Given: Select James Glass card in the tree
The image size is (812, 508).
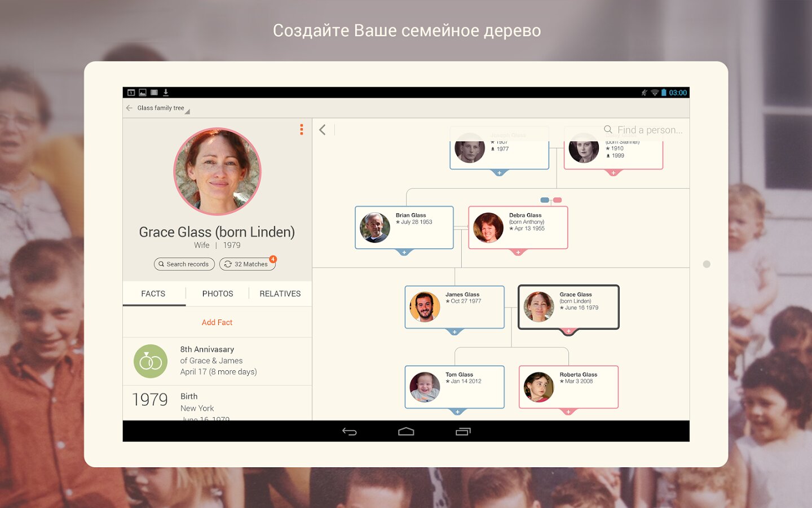Looking at the screenshot, I should 454,307.
